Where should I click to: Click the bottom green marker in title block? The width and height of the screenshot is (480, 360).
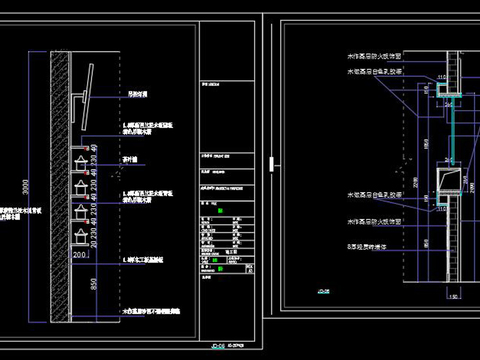point(220,269)
